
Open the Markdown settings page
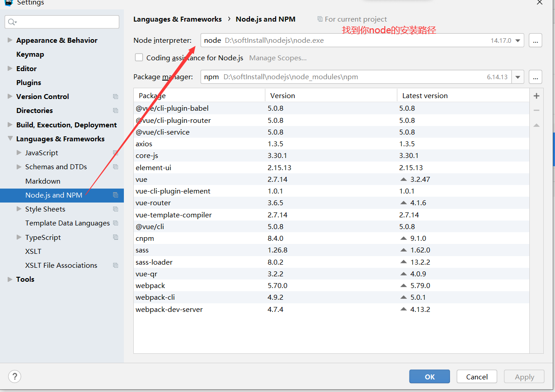[x=43, y=181]
